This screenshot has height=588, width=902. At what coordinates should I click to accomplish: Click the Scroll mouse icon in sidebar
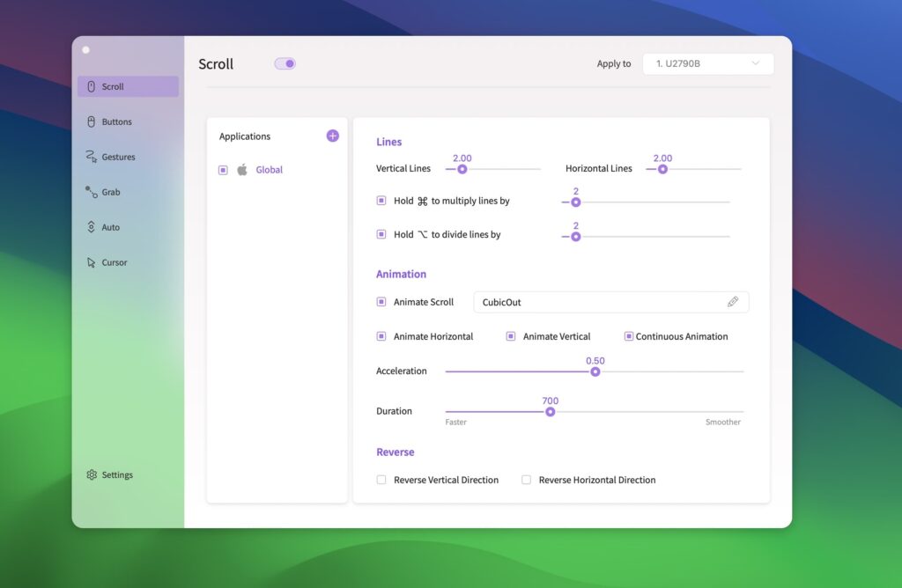pyautogui.click(x=91, y=86)
